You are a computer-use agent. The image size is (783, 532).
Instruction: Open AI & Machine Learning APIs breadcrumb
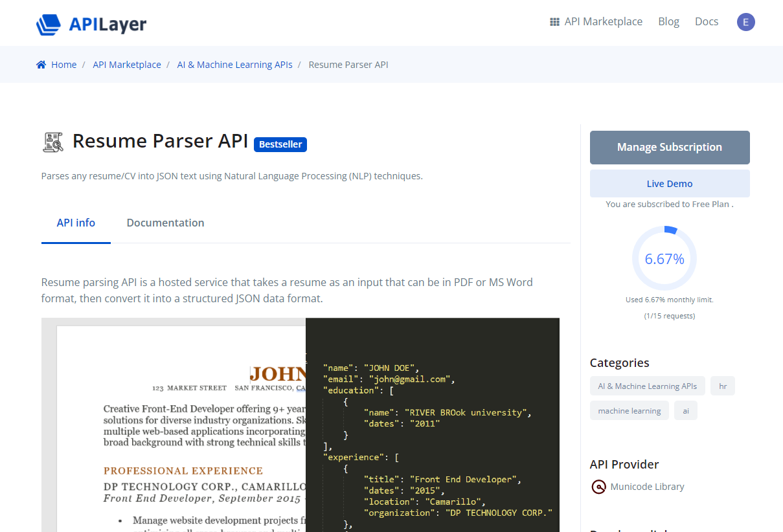[x=235, y=65]
